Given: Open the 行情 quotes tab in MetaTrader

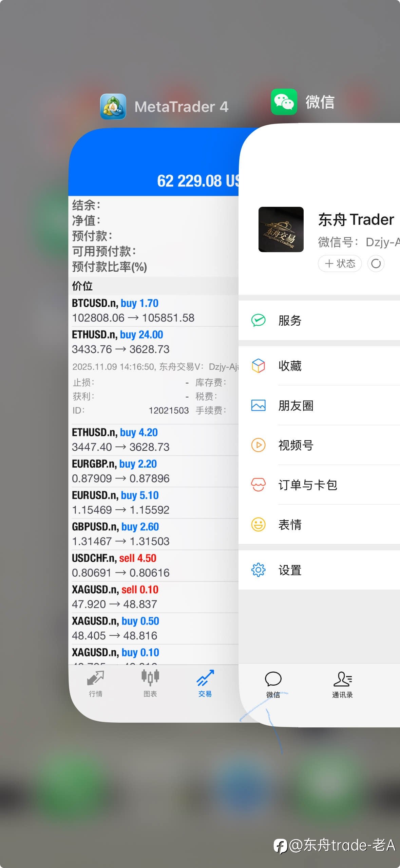Looking at the screenshot, I should [96, 684].
